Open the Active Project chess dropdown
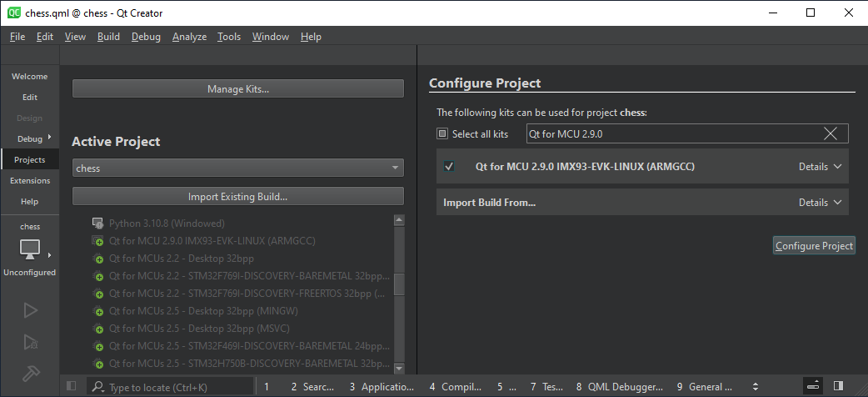Screen dimensions: 868x397 pyautogui.click(x=237, y=168)
